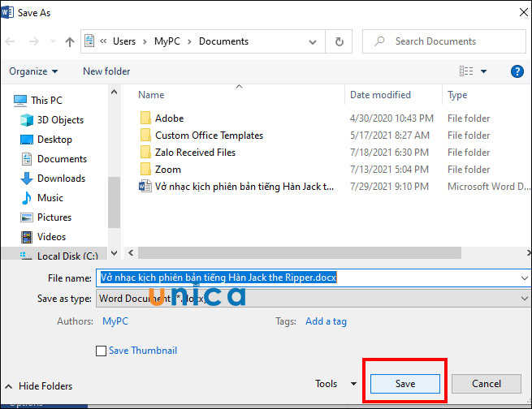
Task: Select Videos in the navigation pane
Action: coord(43,237)
